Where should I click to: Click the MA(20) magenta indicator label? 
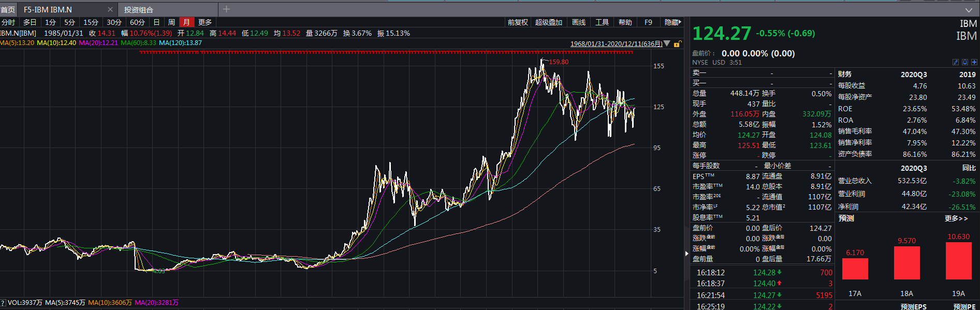98,43
